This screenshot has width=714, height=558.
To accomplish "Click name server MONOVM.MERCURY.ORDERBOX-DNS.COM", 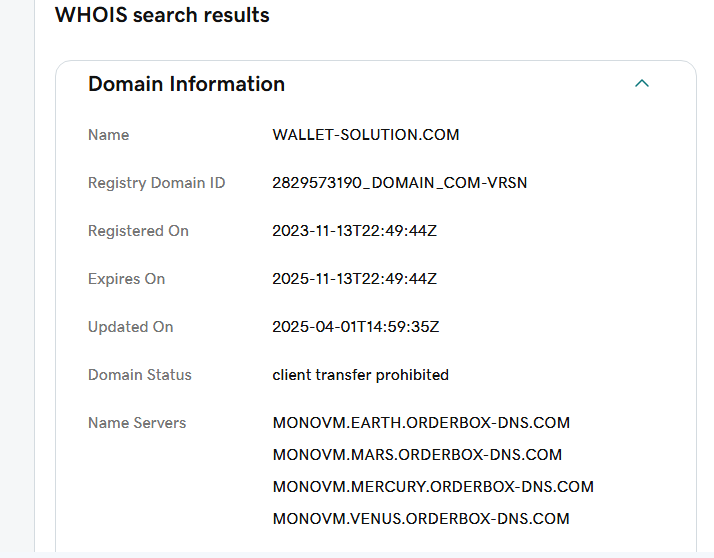I will (433, 486).
